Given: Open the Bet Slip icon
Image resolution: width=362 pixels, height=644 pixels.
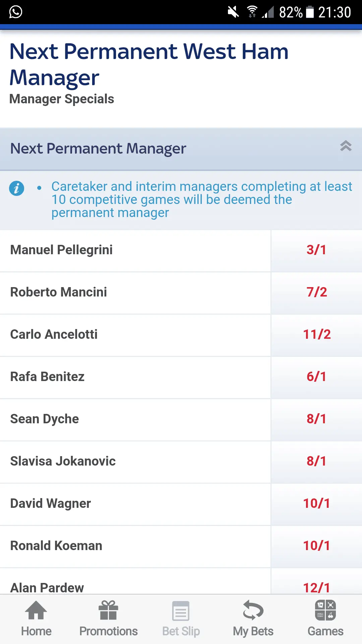Looking at the screenshot, I should coord(181,611).
